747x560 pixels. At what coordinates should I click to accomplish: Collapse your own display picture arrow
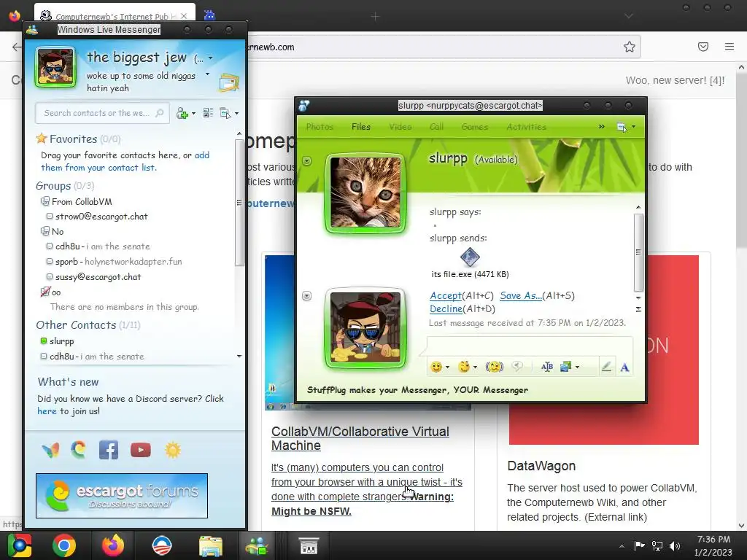click(x=307, y=296)
